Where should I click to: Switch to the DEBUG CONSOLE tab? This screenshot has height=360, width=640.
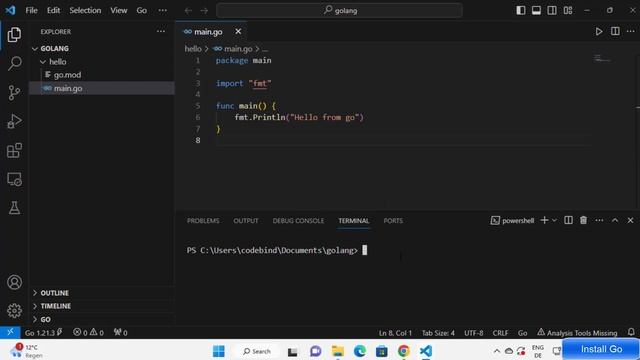(298, 220)
